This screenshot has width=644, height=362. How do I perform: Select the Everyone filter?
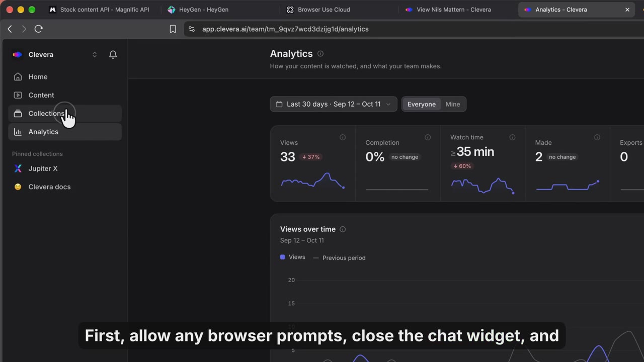pos(422,104)
